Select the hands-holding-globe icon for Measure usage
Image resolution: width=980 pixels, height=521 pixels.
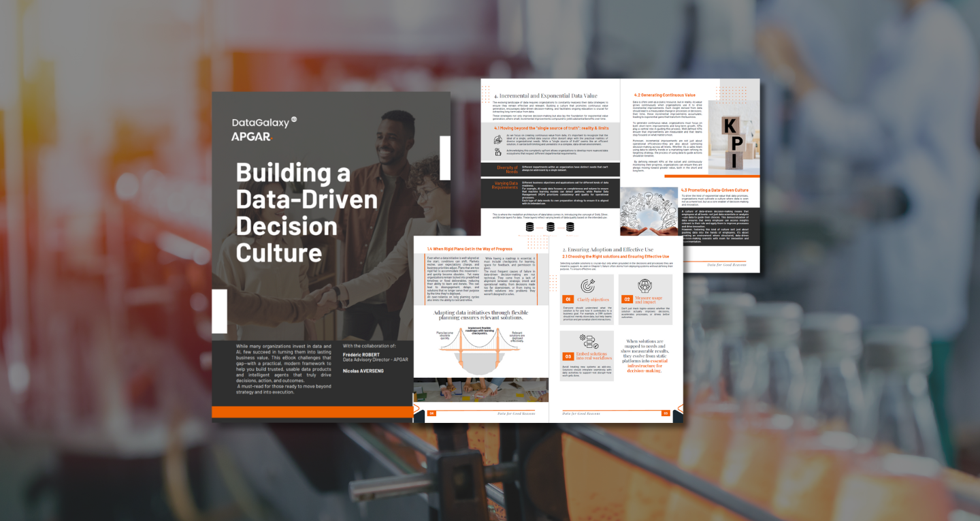645,285
